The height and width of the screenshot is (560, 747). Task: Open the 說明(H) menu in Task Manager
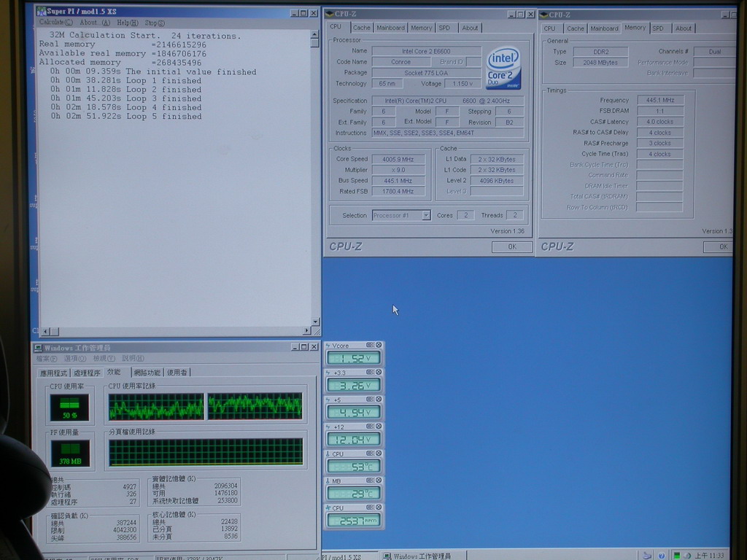pos(133,359)
